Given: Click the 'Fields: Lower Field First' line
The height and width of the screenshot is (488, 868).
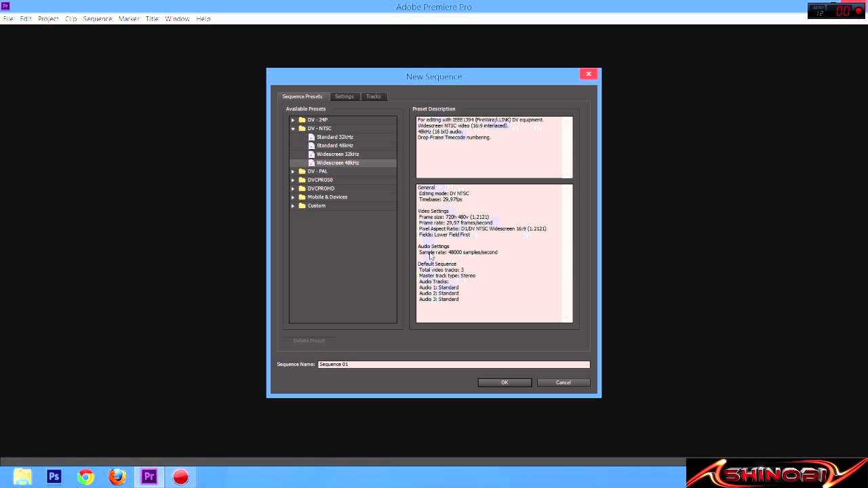Looking at the screenshot, I should 444,235.
